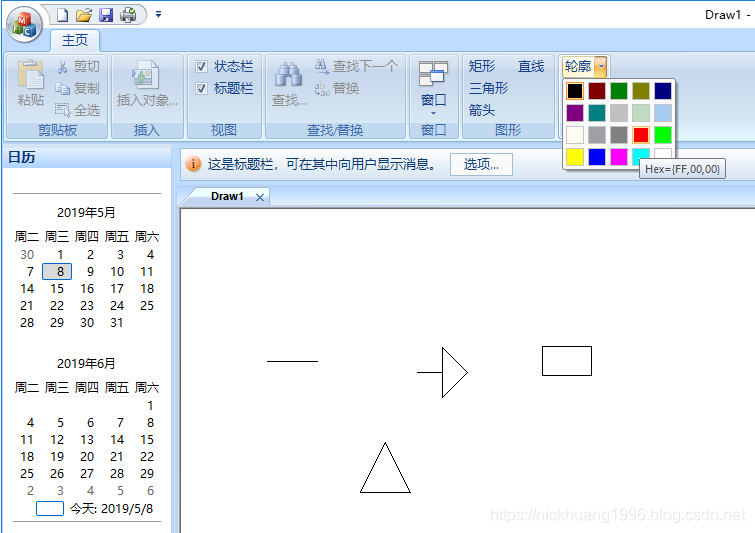Uncheck the 状态栏 checkbox
This screenshot has height=533, width=755.
coord(201,66)
